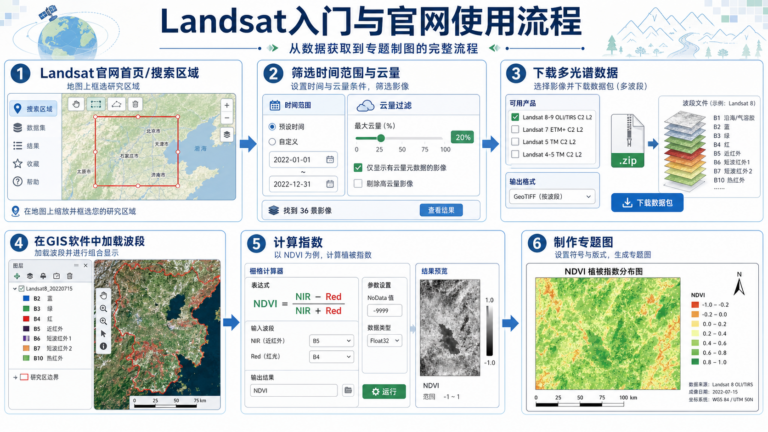768x432 pixels.
Task: Check Landsat 5 TM C2 L2
Action: (x=515, y=142)
